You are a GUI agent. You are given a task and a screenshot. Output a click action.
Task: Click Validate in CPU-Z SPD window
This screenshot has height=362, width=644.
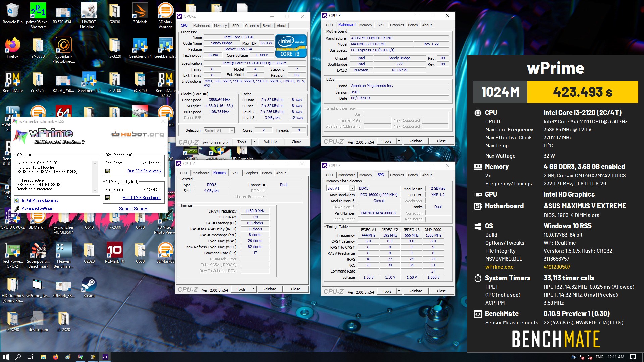[x=416, y=291]
